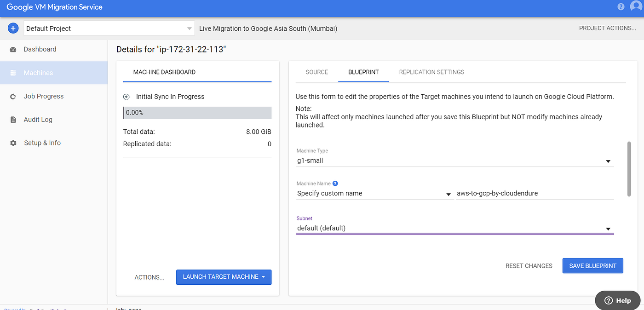Viewport: 644px width, 310px height.
Task: Click the sync status icon next to Initial Sync
Action: [x=126, y=97]
